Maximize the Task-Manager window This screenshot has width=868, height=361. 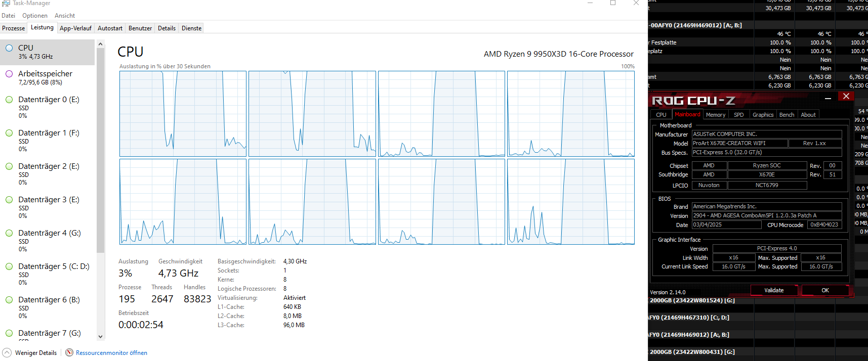[x=613, y=3]
